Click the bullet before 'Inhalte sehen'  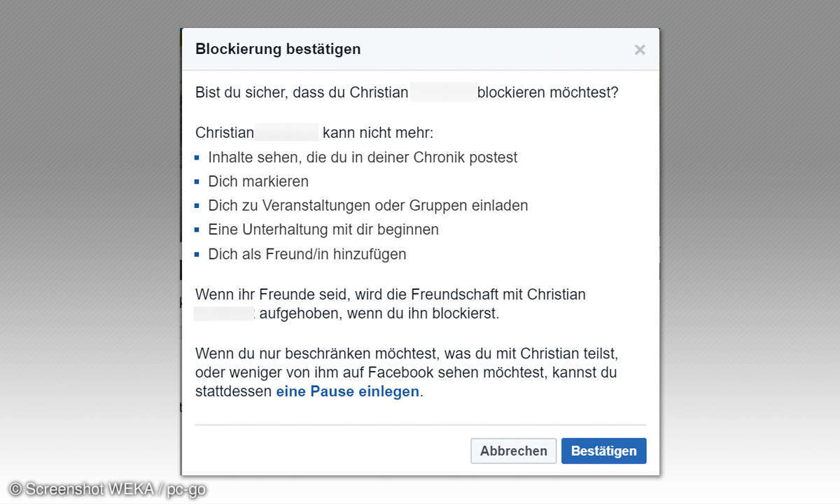(x=197, y=157)
